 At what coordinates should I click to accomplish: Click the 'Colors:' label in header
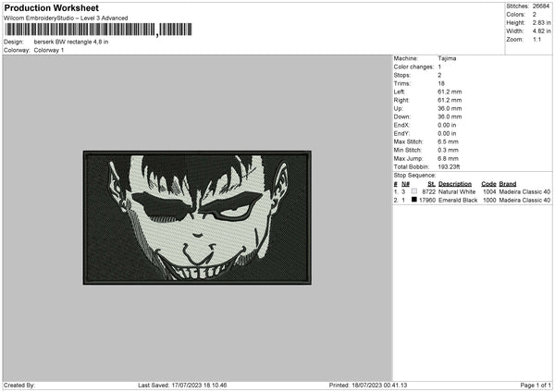click(x=516, y=15)
